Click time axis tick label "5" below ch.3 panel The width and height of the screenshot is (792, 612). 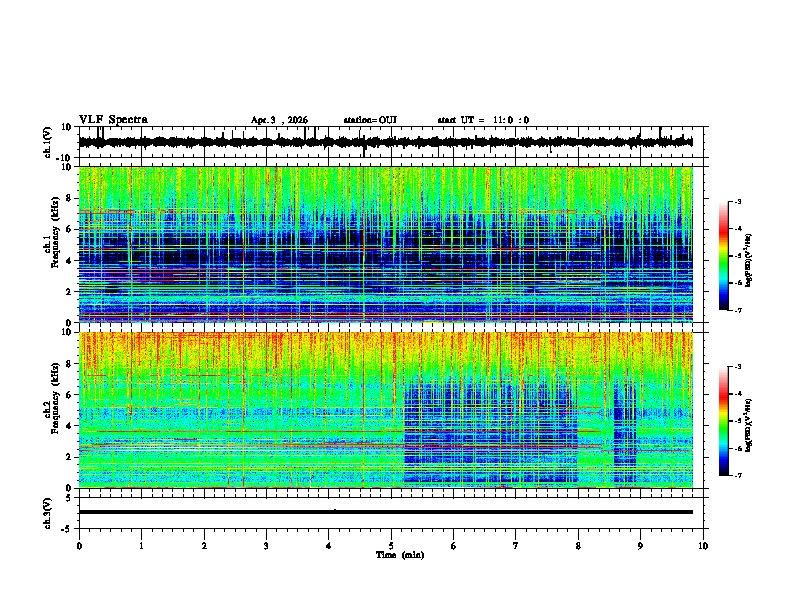[391, 546]
